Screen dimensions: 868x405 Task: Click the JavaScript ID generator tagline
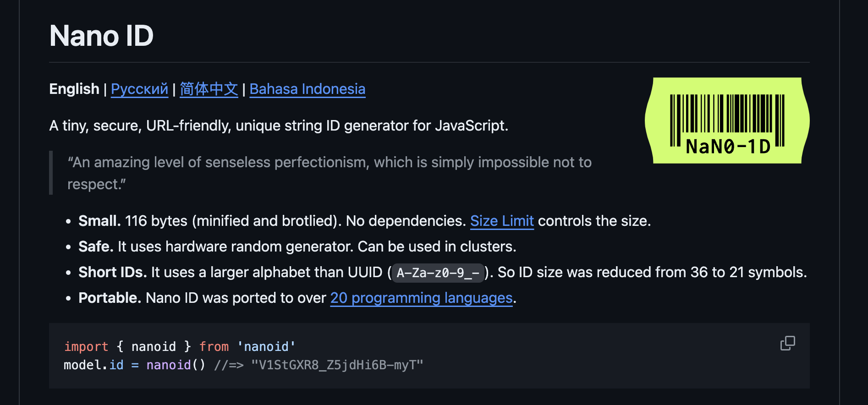point(279,125)
